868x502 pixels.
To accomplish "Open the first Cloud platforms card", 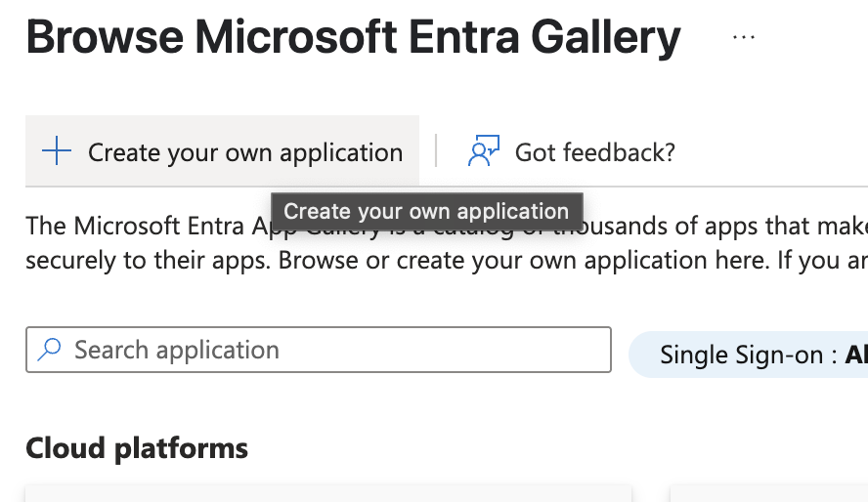I will [x=328, y=494].
